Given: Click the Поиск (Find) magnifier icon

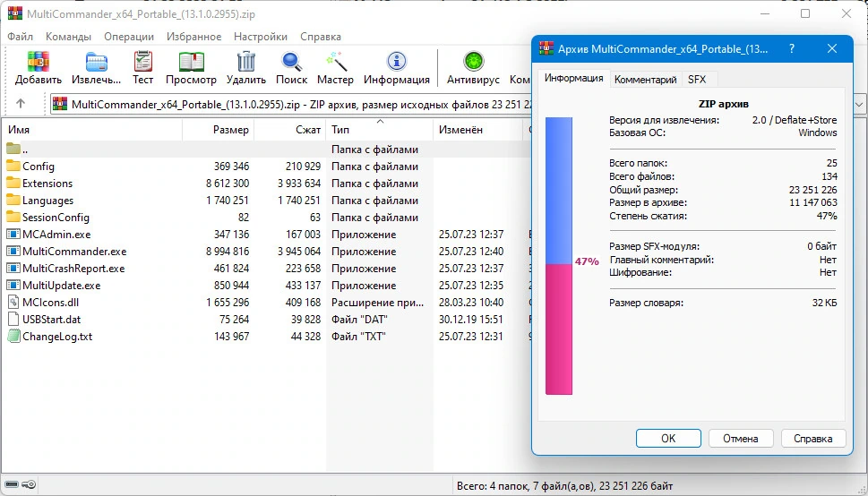Looking at the screenshot, I should pyautogui.click(x=291, y=62).
